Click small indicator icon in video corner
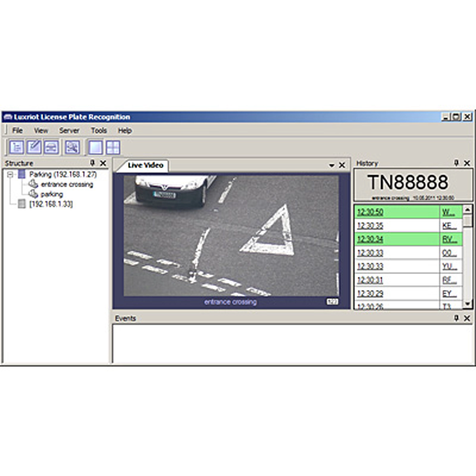This screenshot has width=476, height=476. pos(333,302)
